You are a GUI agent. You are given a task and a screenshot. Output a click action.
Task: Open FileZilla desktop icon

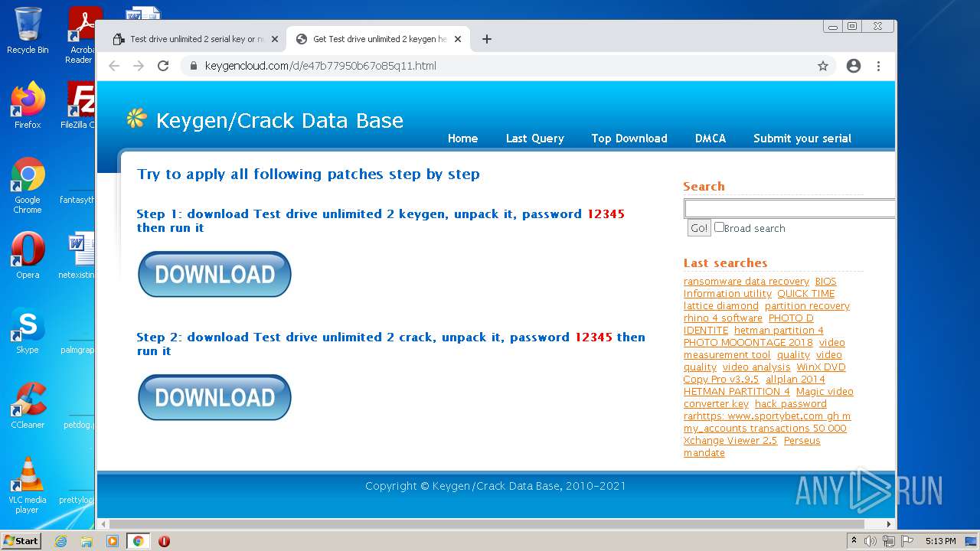point(79,106)
